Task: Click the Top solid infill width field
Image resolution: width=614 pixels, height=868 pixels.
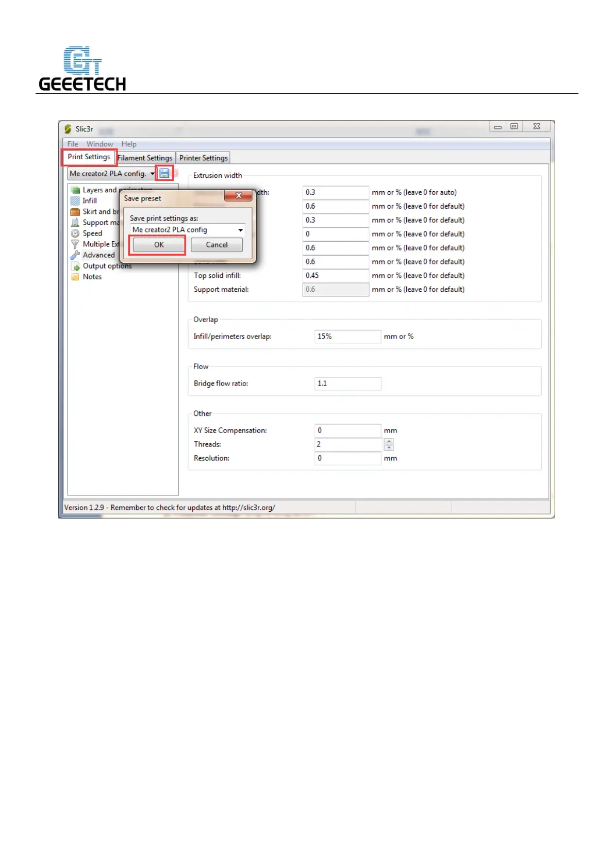Action: point(336,276)
